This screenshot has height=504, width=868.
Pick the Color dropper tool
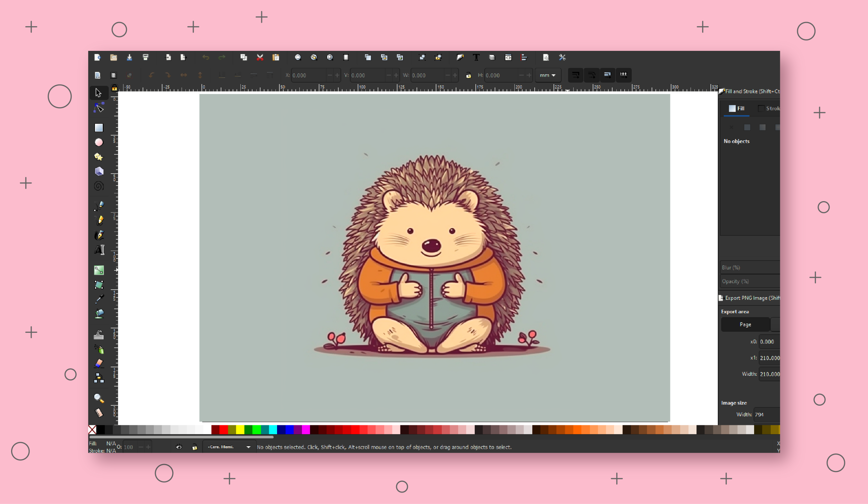coord(99,299)
